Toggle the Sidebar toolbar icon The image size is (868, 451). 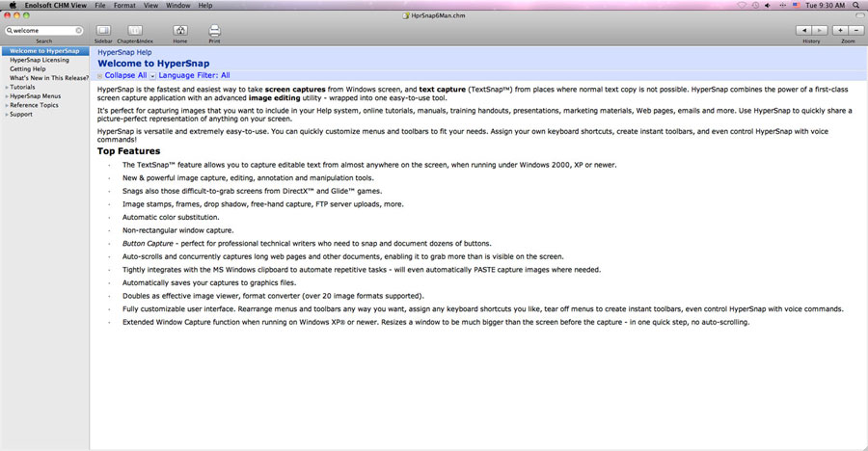pyautogui.click(x=103, y=31)
